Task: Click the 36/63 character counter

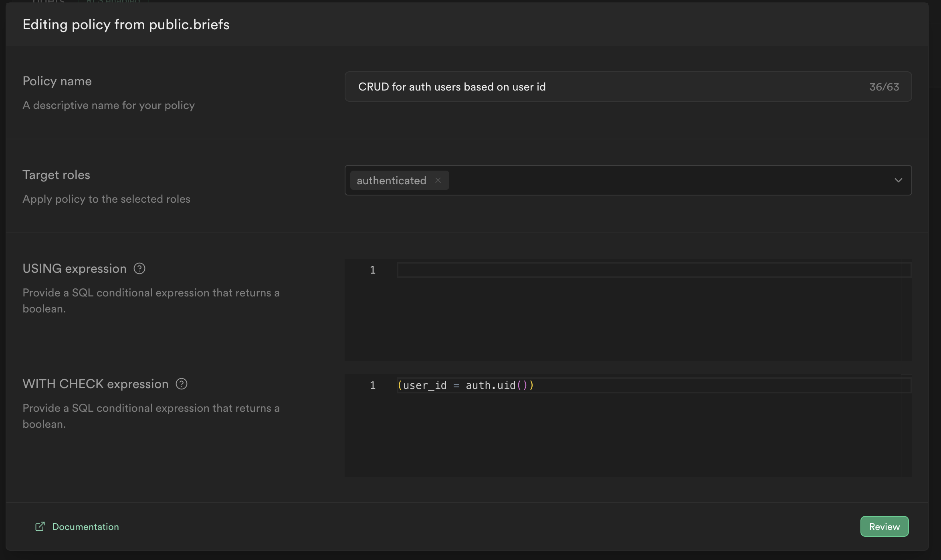Action: click(x=884, y=87)
